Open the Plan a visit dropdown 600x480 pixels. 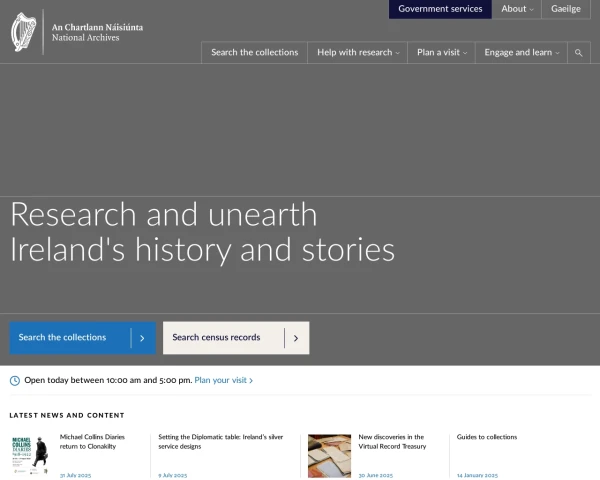coord(441,53)
